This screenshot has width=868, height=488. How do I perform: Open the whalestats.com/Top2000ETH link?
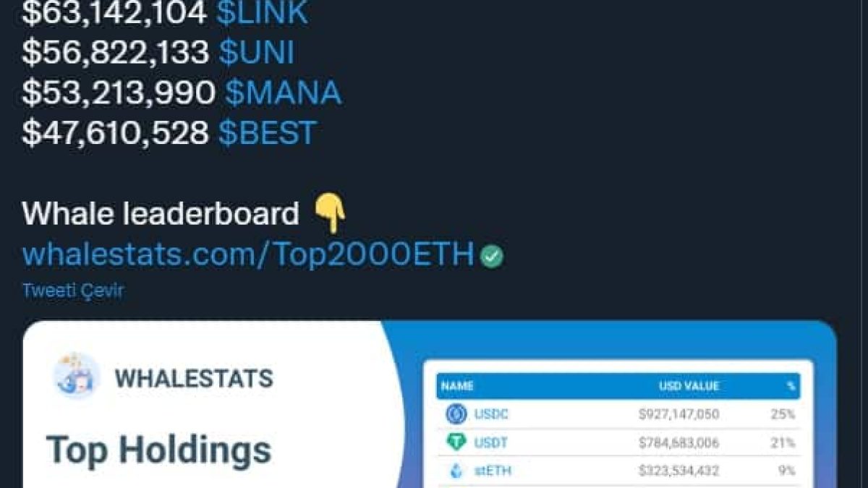[x=248, y=254]
